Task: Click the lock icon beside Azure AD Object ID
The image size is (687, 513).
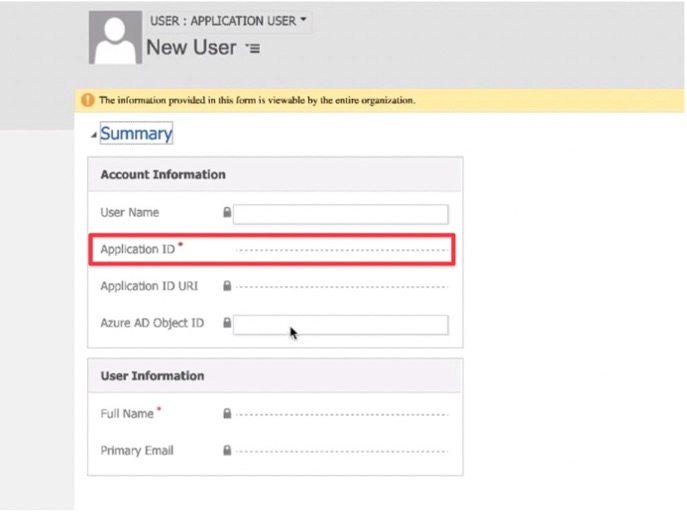Action: [x=227, y=323]
